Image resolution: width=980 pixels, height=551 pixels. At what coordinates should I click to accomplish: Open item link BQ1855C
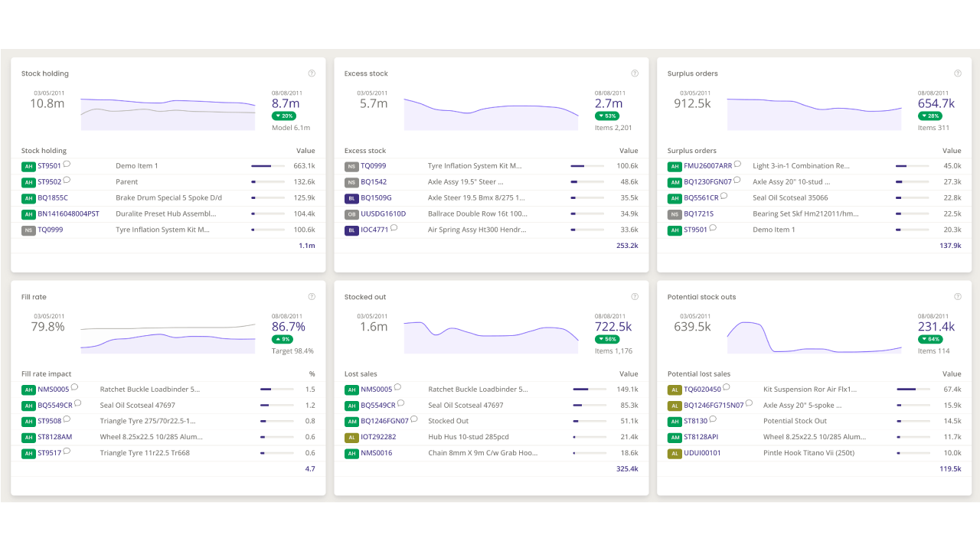point(53,198)
